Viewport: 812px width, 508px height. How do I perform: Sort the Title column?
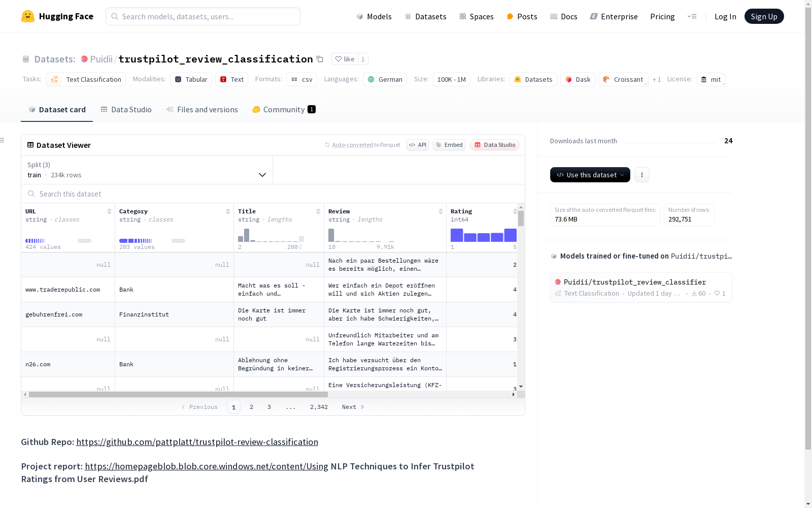318,211
